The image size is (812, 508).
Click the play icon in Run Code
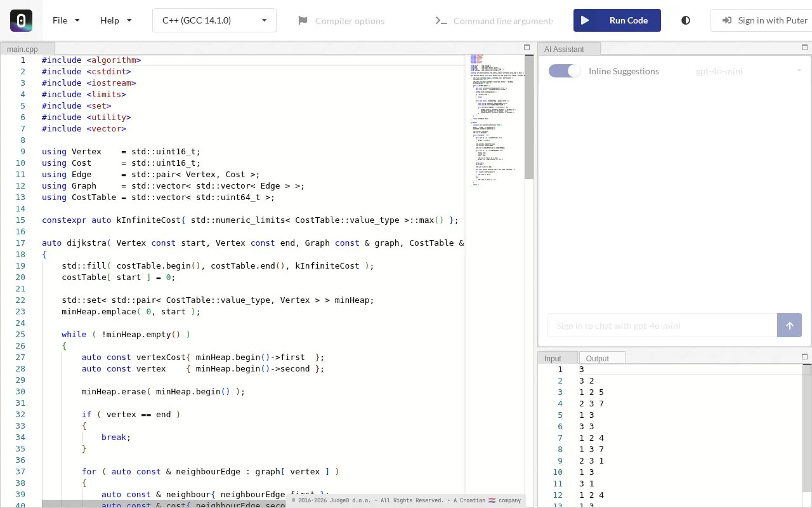[585, 20]
